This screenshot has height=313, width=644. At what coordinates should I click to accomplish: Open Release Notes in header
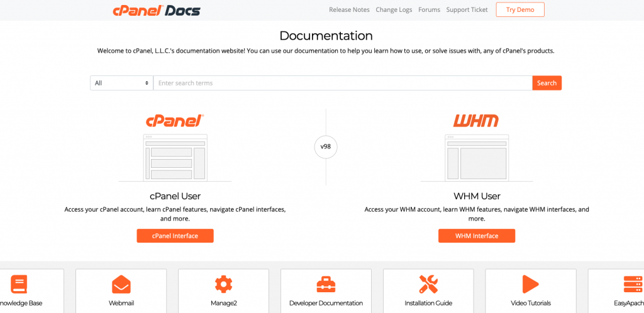point(349,10)
